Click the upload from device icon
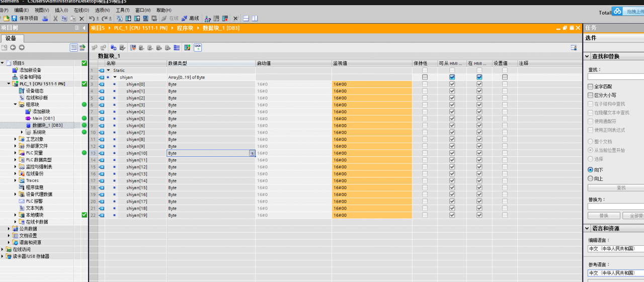 click(x=136, y=18)
